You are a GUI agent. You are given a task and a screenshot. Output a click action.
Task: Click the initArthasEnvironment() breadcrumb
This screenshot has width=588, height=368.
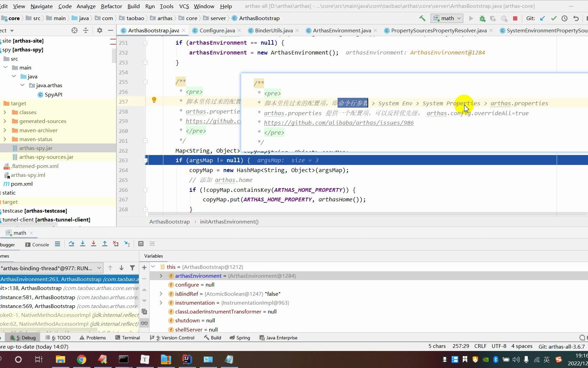pyautogui.click(x=229, y=221)
